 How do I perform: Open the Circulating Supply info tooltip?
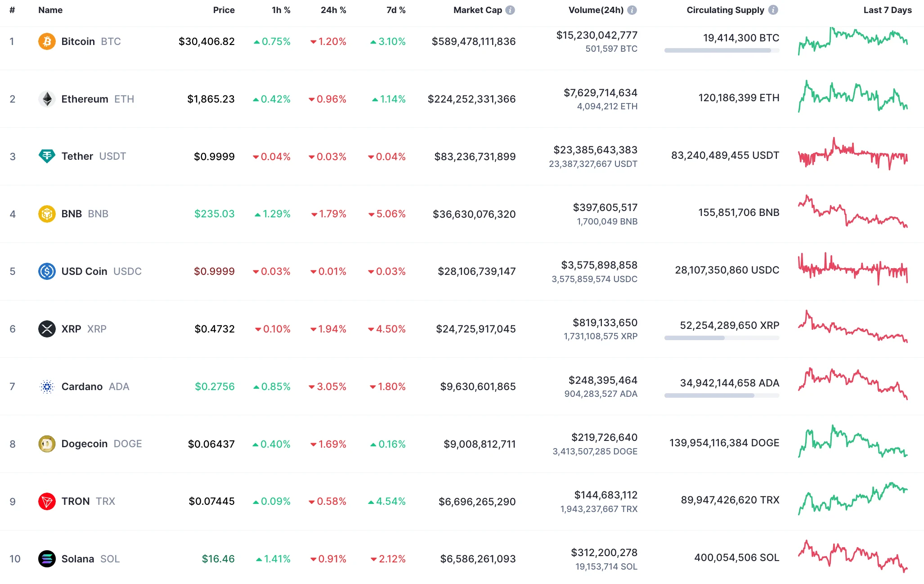773,10
